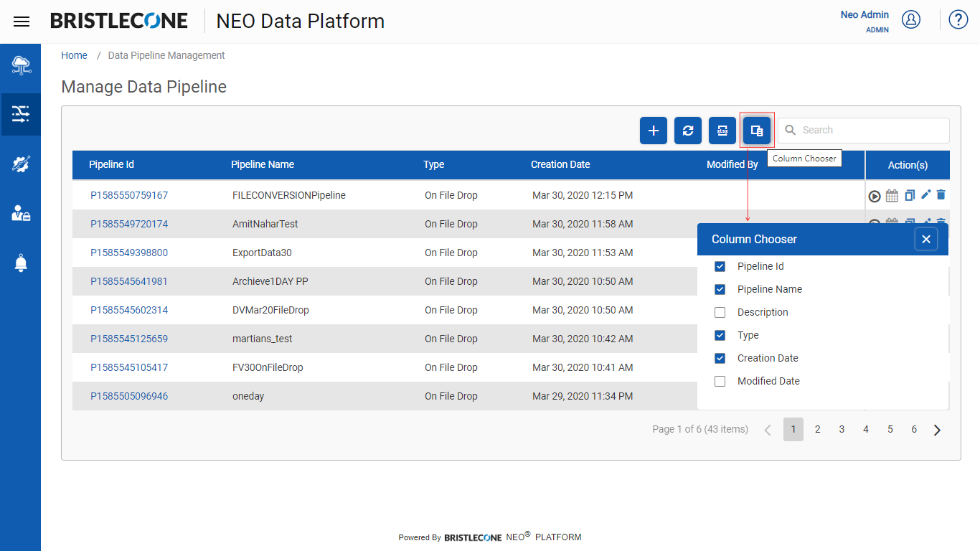Click the ExportData30 pipeline name cell
The width and height of the screenshot is (980, 551).
262,253
